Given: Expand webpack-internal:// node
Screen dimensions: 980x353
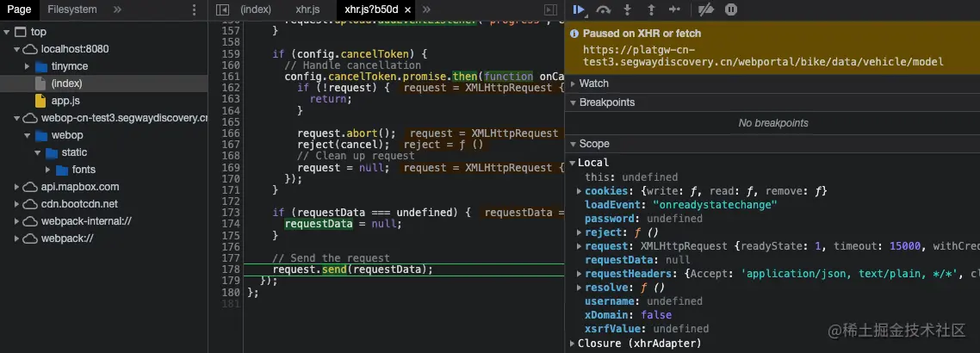Looking at the screenshot, I should [17, 221].
